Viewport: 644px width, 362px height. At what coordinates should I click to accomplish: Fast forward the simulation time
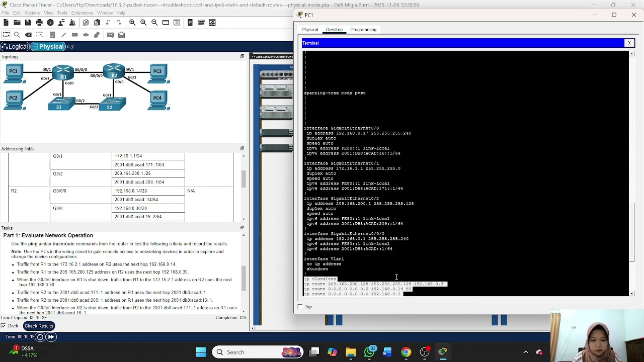pyautogui.click(x=51, y=337)
